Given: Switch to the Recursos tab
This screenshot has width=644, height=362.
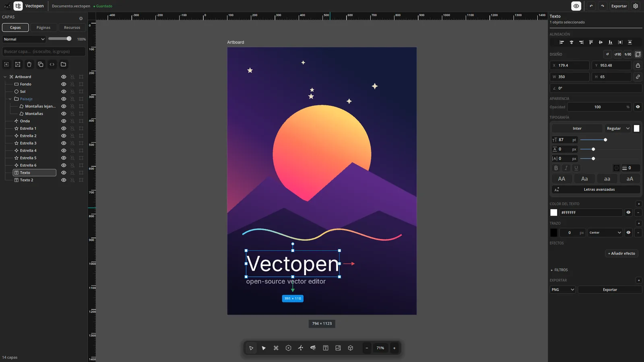Looking at the screenshot, I should (x=72, y=27).
